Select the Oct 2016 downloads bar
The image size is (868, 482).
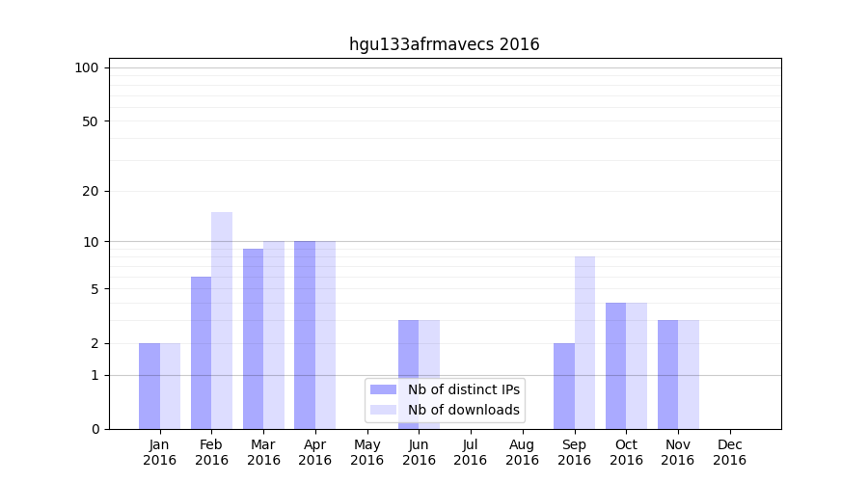[637, 365]
